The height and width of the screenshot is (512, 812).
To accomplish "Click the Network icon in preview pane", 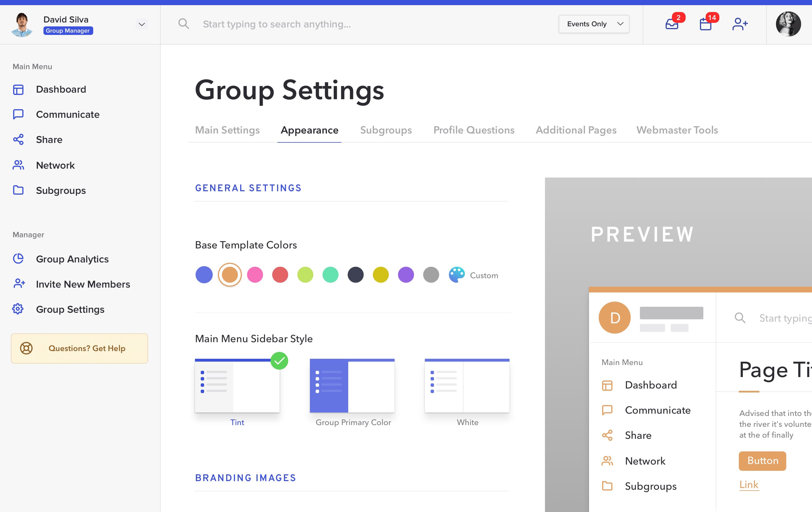I will pos(607,461).
